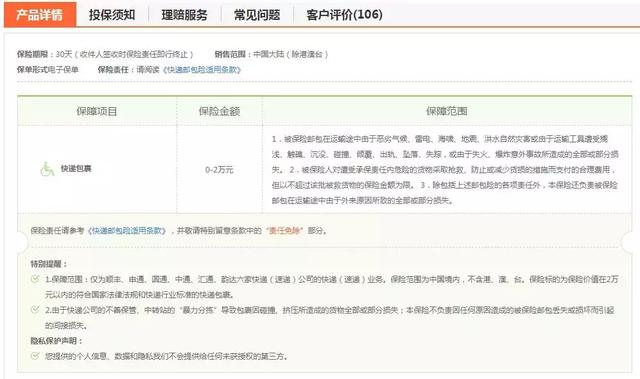Click the 隐私保护声明 heading
This screenshot has width=640, height=379.
(x=56, y=341)
